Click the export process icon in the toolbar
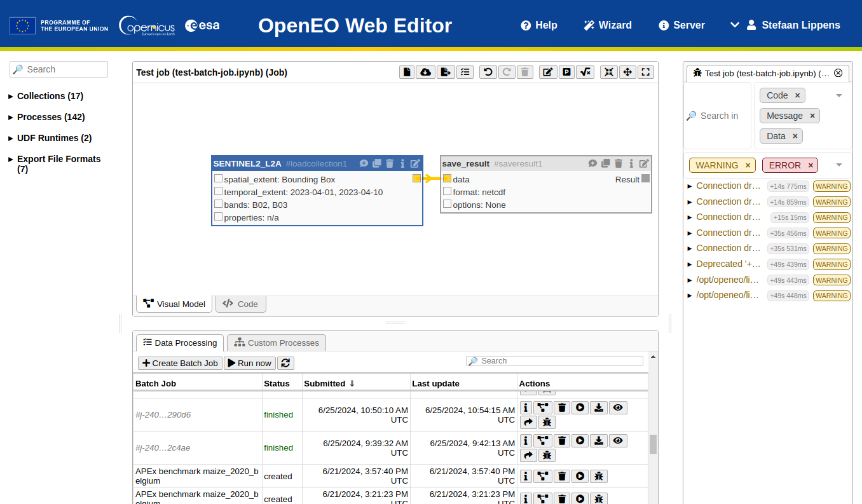The height and width of the screenshot is (504, 862). pos(446,72)
